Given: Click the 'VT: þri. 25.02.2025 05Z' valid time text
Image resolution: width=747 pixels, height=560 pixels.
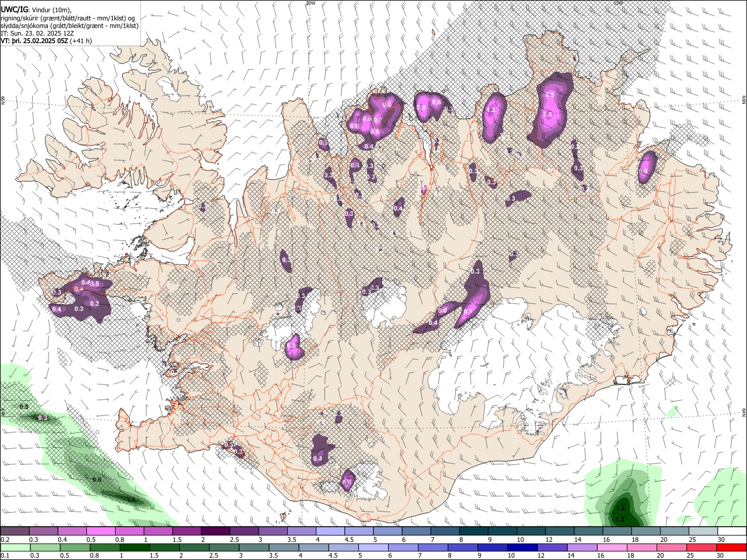Looking at the screenshot, I should click(x=34, y=41).
